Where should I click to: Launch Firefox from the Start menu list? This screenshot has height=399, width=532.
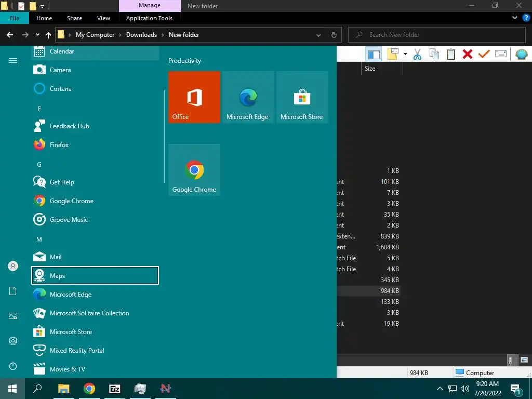coord(95,144)
